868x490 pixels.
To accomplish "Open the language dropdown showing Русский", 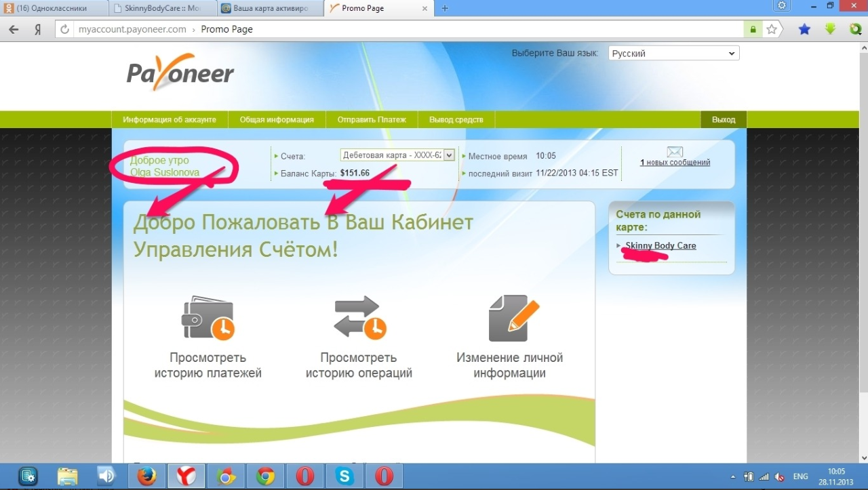I will (x=673, y=54).
